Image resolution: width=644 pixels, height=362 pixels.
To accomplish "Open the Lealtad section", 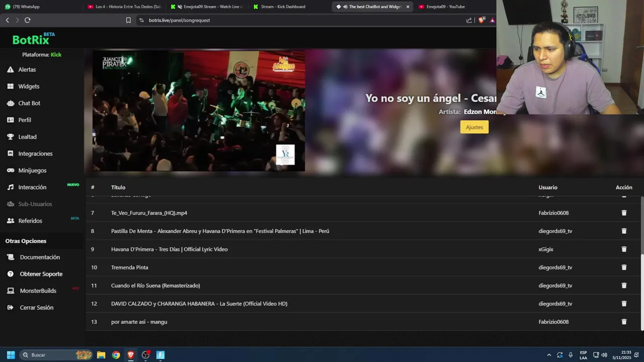I will (27, 137).
